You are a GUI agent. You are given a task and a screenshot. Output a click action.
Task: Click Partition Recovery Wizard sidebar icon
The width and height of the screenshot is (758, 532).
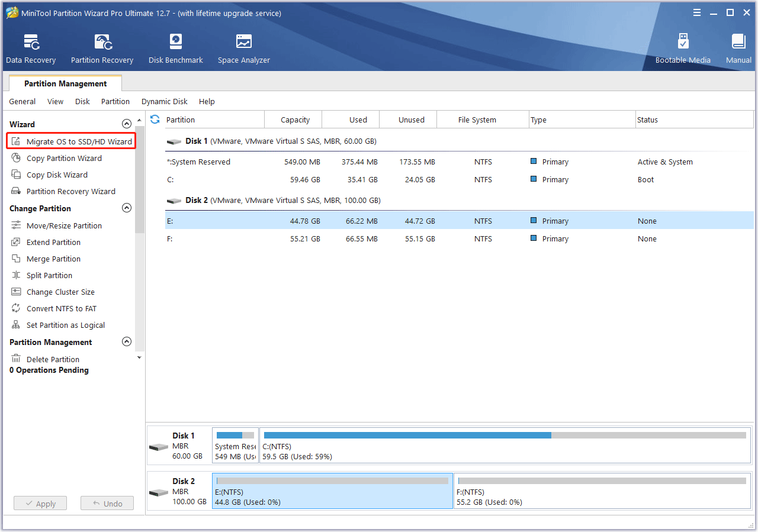[x=16, y=191]
